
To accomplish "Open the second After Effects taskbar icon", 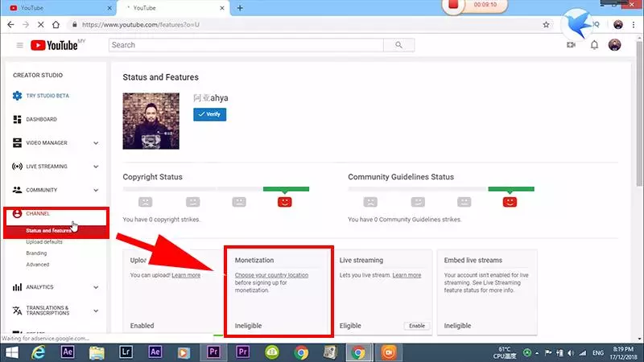I will point(155,352).
